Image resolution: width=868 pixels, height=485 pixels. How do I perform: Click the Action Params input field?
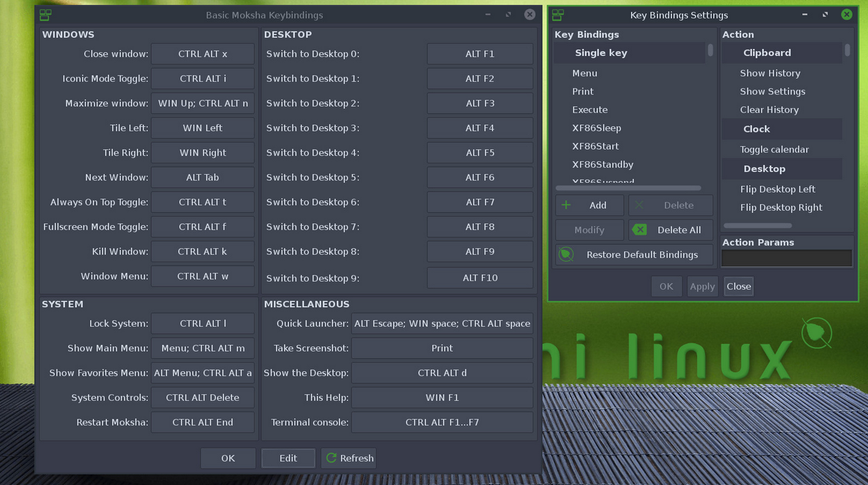click(787, 258)
